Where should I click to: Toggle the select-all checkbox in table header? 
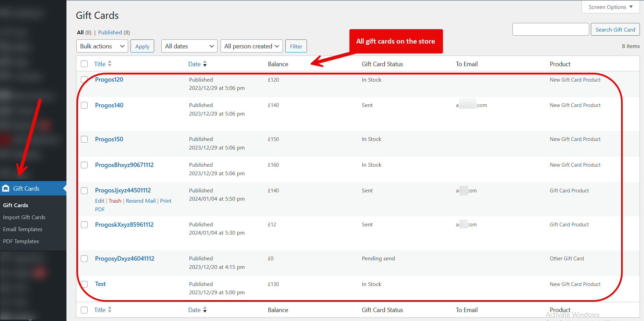(84, 64)
